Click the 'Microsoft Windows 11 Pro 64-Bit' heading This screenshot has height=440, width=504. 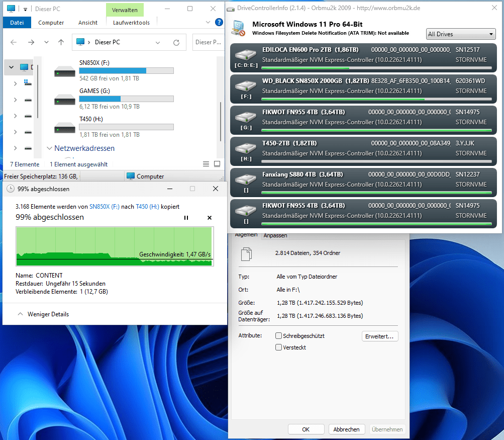tap(308, 24)
